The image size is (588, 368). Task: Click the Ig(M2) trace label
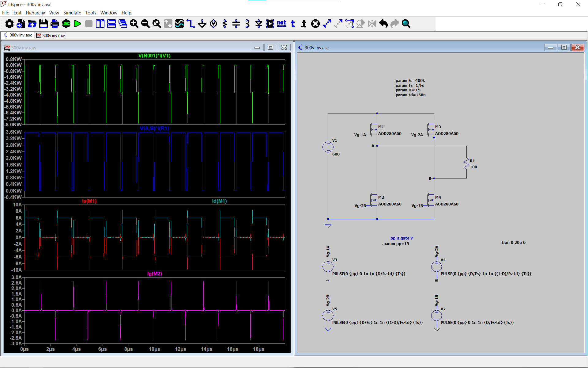(154, 274)
